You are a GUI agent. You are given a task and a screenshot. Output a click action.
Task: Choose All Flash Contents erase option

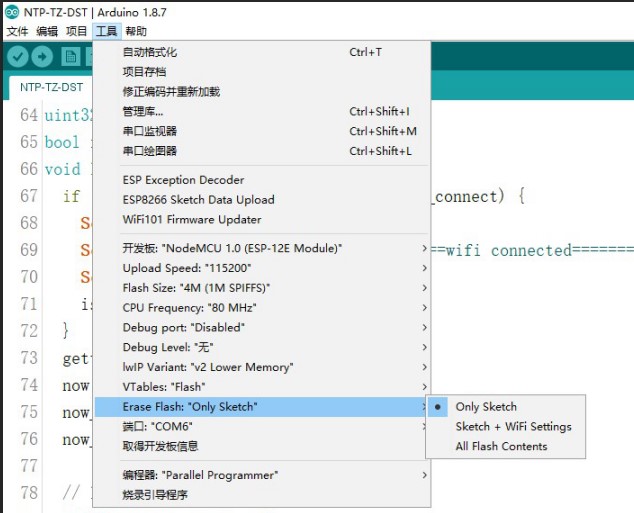[x=505, y=446]
